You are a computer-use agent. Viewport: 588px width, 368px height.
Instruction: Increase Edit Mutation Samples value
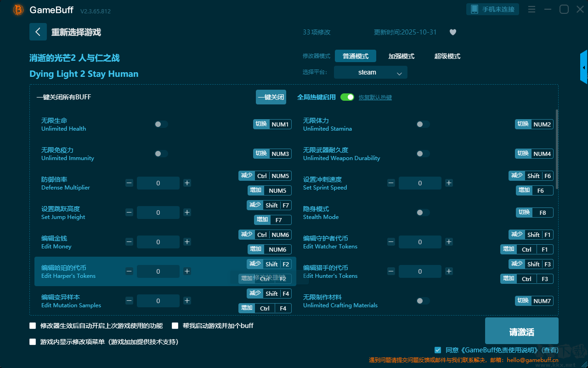(x=187, y=301)
